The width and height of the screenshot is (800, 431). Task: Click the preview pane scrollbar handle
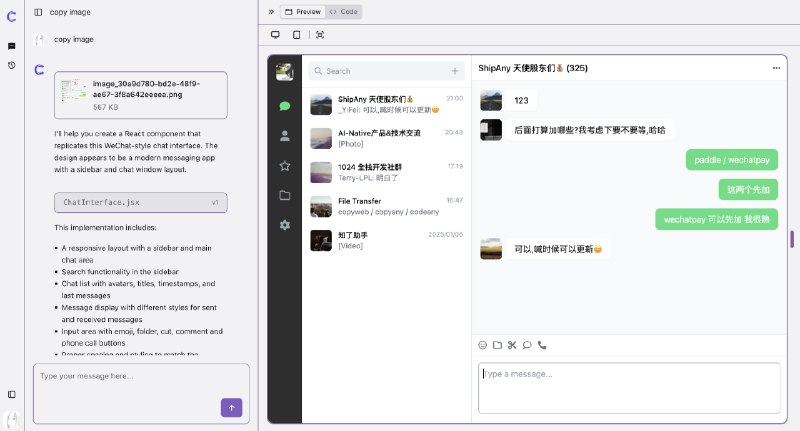[792, 239]
